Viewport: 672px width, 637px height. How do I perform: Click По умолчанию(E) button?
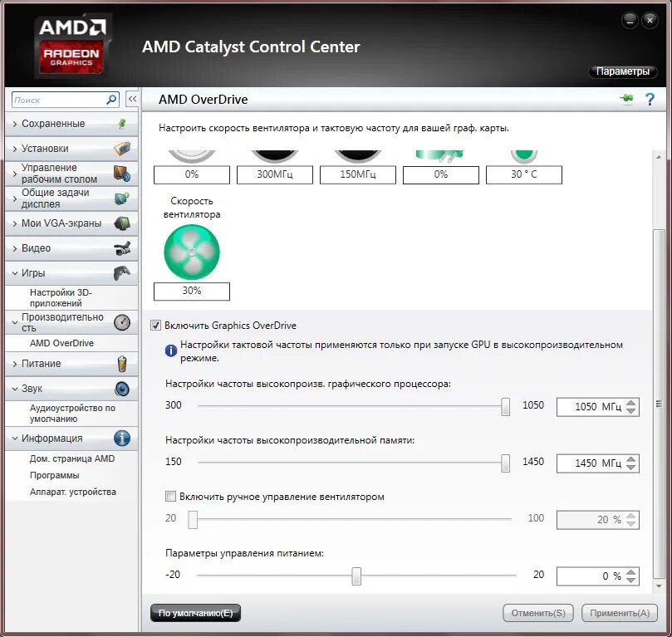(x=195, y=613)
